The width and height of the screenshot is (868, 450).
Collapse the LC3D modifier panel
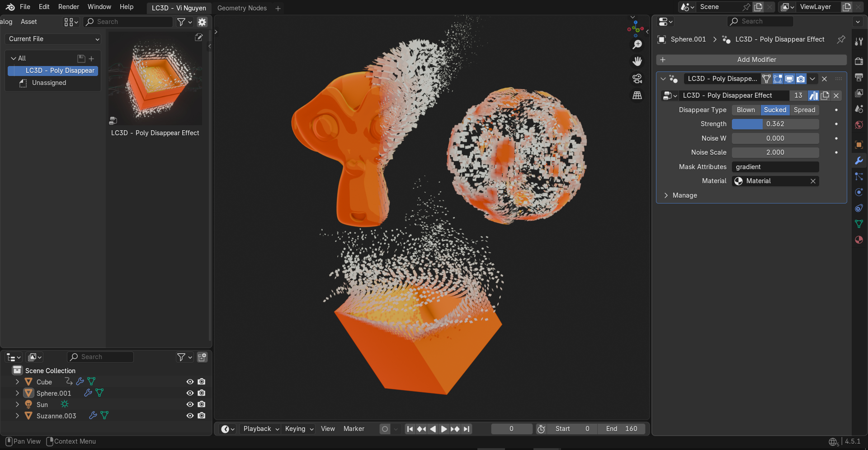pos(663,79)
